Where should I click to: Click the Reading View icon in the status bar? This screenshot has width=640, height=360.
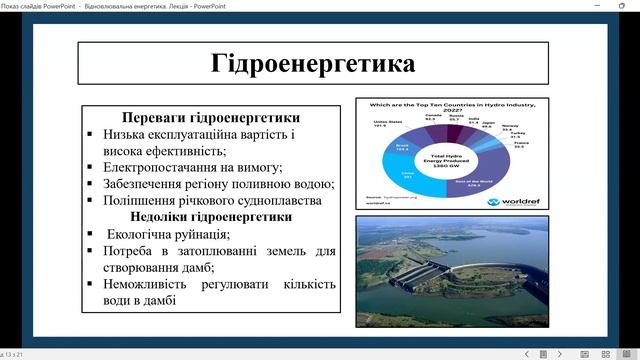click(627, 354)
